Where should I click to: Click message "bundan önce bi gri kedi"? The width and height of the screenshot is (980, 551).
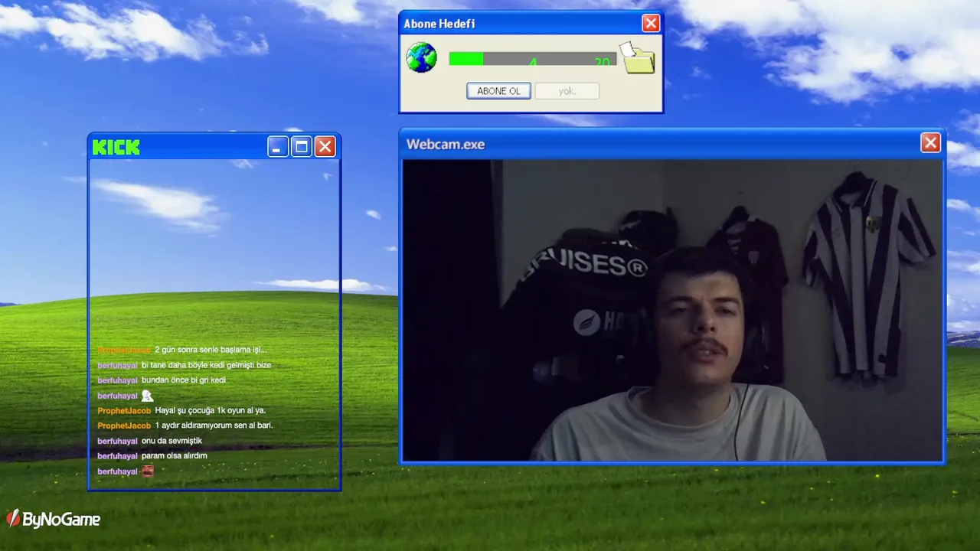[184, 380]
